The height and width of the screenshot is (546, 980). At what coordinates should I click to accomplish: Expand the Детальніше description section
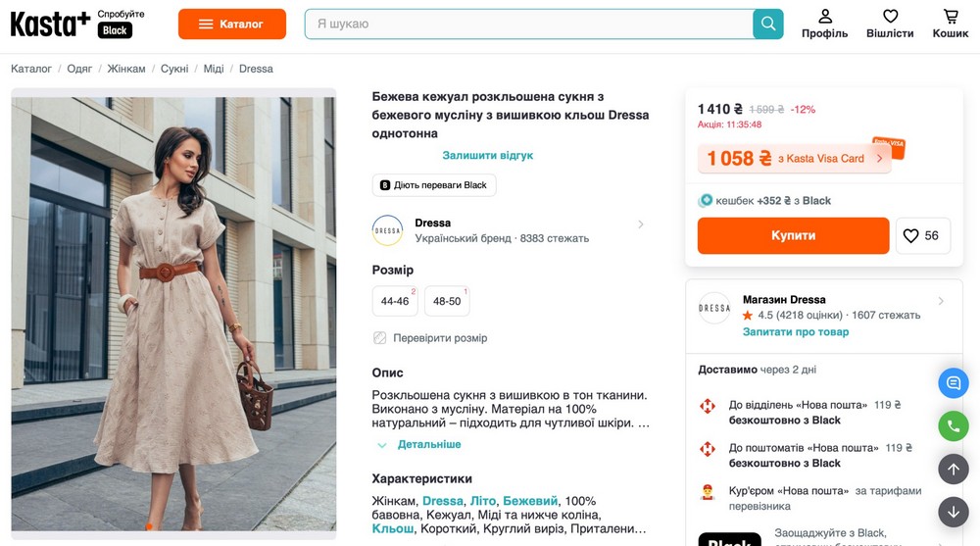pyautogui.click(x=428, y=444)
